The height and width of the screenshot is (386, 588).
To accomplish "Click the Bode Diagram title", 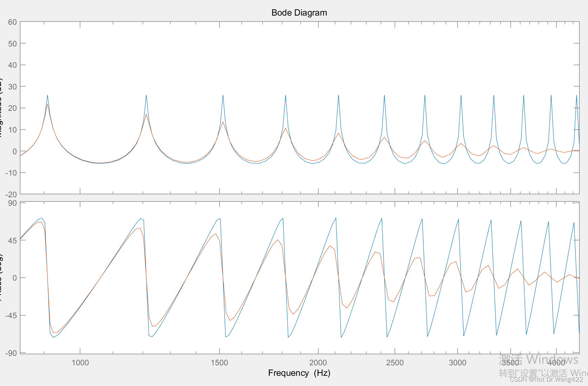I will point(299,13).
